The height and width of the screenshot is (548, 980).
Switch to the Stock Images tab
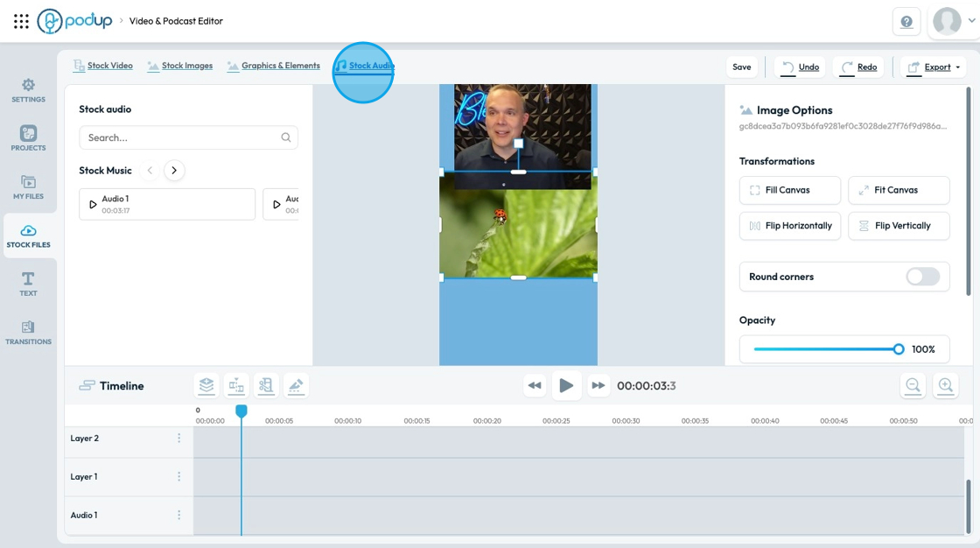180,66
